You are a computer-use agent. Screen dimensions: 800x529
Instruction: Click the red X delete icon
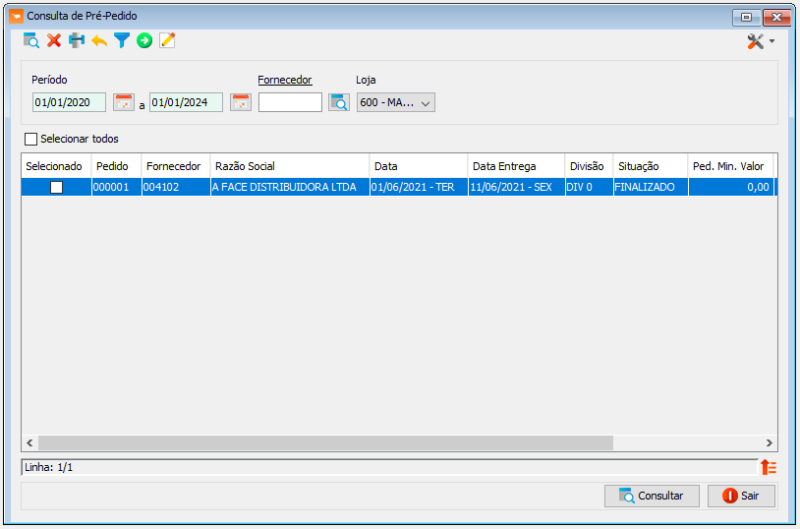point(54,41)
